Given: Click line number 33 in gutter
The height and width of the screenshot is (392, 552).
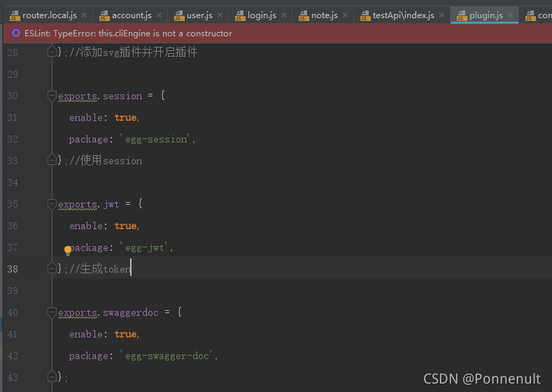Looking at the screenshot, I should point(13,161).
